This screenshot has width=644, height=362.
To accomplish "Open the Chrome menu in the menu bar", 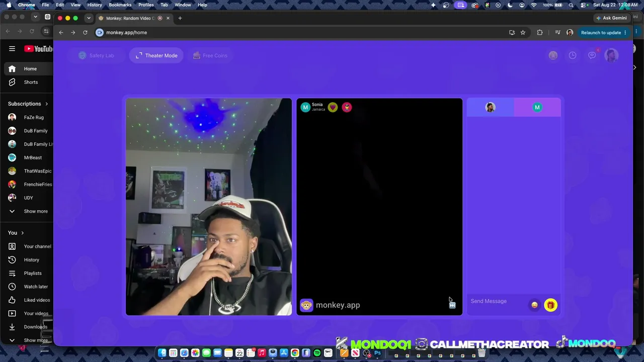I will coord(27,5).
